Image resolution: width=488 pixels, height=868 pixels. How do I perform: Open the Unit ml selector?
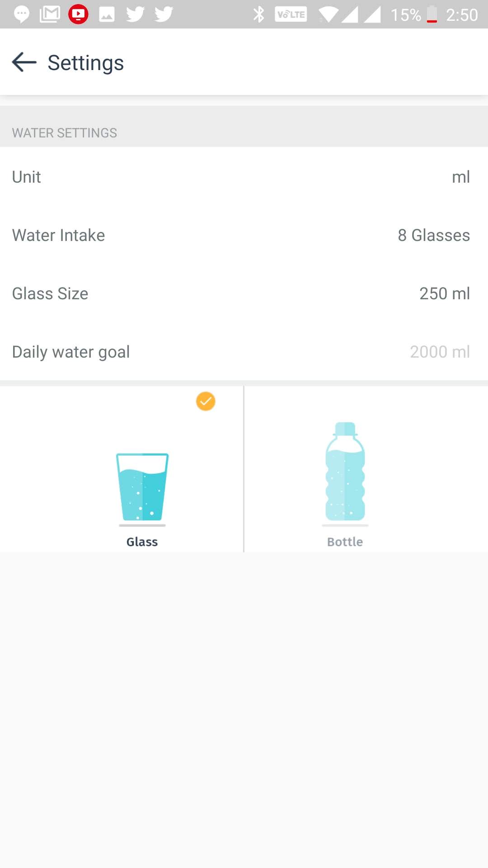tap(460, 177)
